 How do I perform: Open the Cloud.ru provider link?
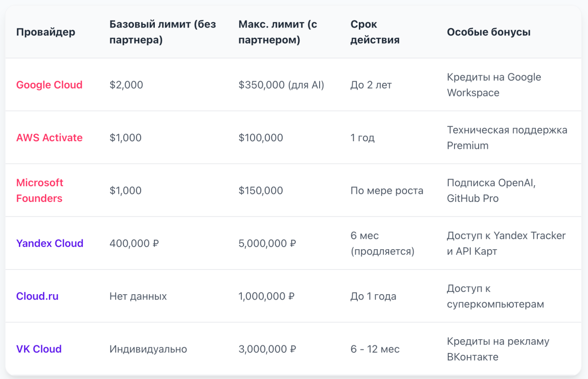point(37,297)
